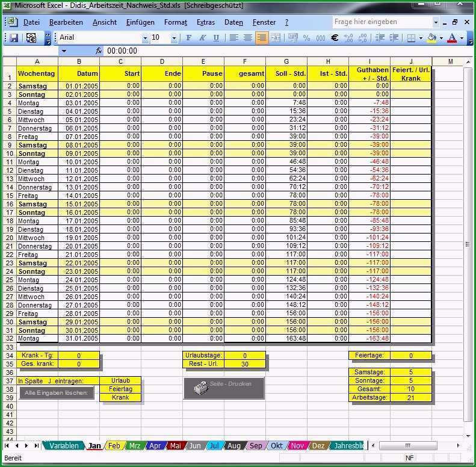Open the Extras menu

pos(206,22)
